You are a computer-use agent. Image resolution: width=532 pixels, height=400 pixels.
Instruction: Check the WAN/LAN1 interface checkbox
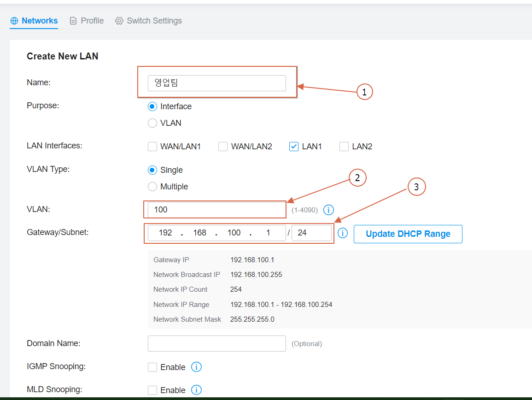(x=152, y=147)
